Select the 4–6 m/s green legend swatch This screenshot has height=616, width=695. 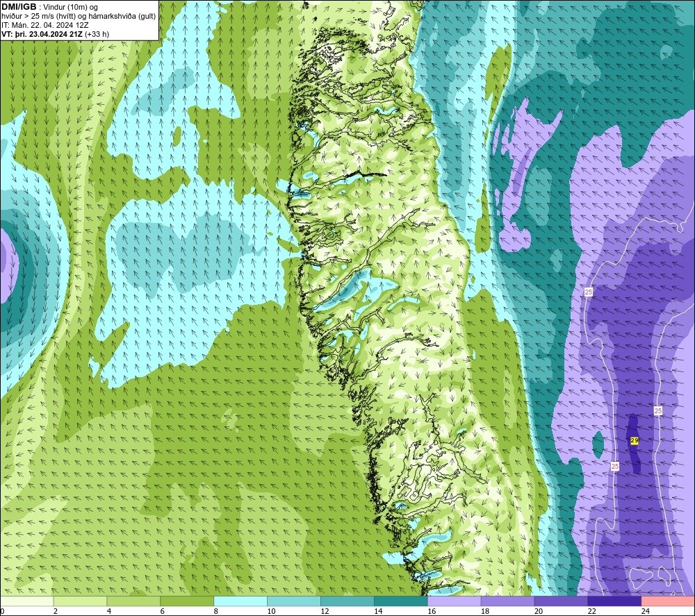click(133, 601)
